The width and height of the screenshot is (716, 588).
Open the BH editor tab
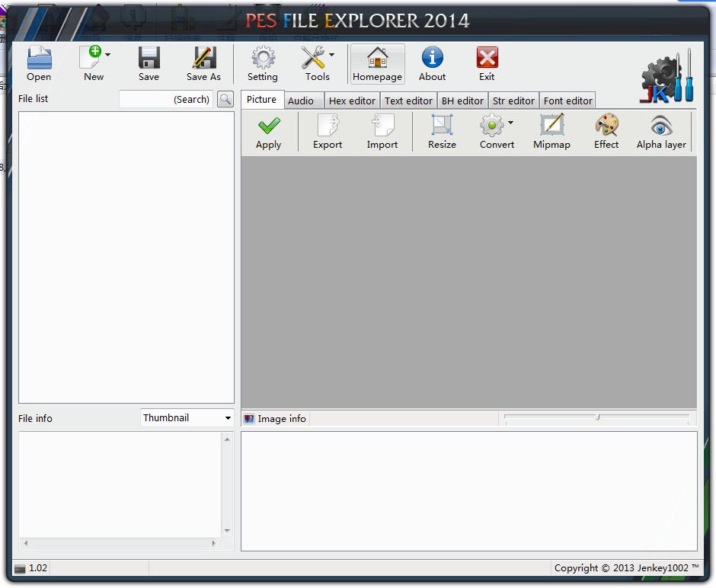coord(462,101)
